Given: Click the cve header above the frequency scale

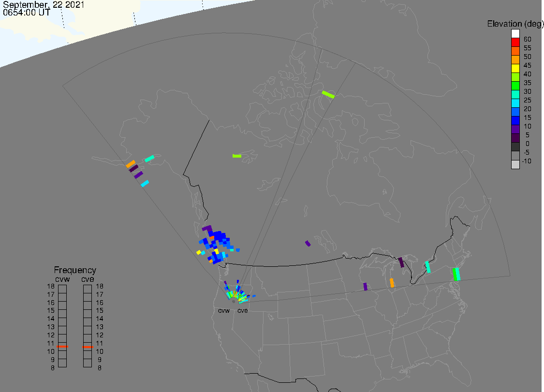Looking at the screenshot, I should click(x=88, y=279).
